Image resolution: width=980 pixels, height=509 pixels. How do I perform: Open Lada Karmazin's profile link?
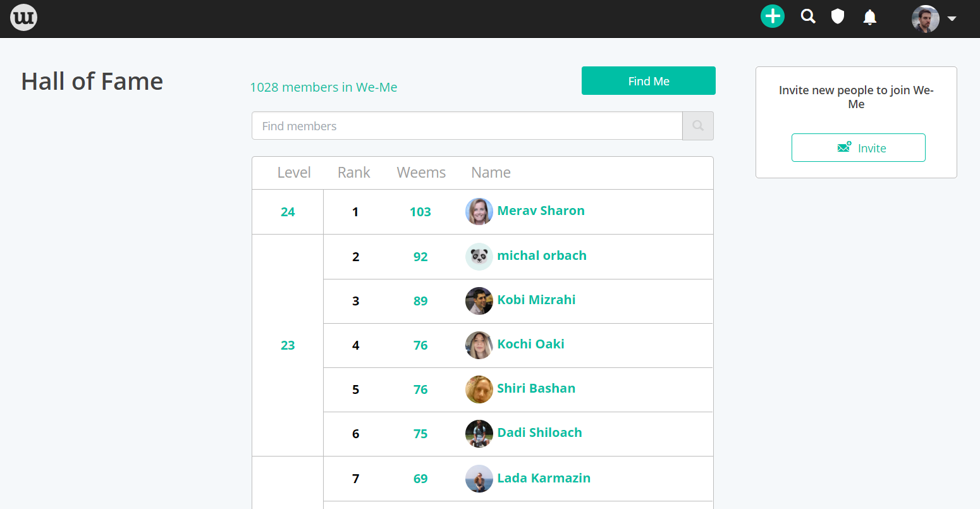(x=544, y=478)
